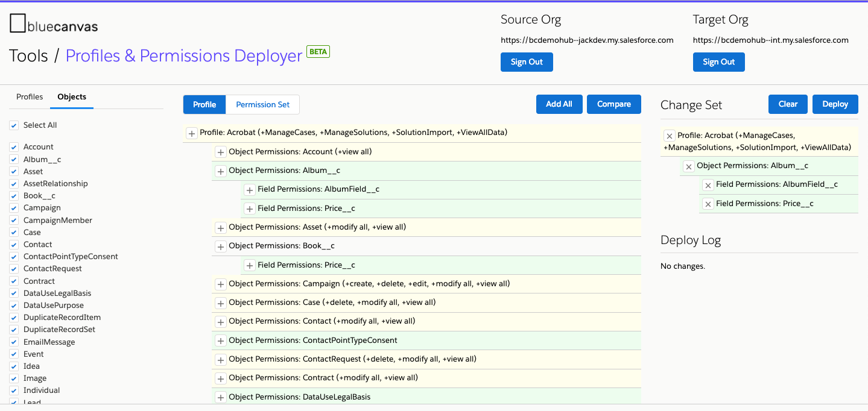
Task: Add Object Permissions: Contract plus icon
Action: [220, 378]
